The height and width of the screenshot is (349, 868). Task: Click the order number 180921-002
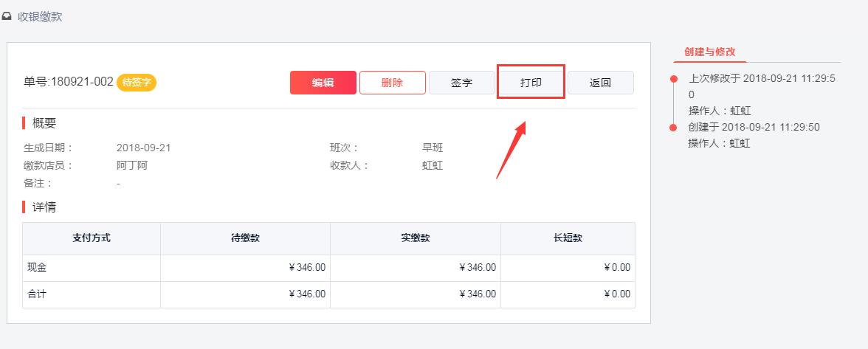(81, 82)
